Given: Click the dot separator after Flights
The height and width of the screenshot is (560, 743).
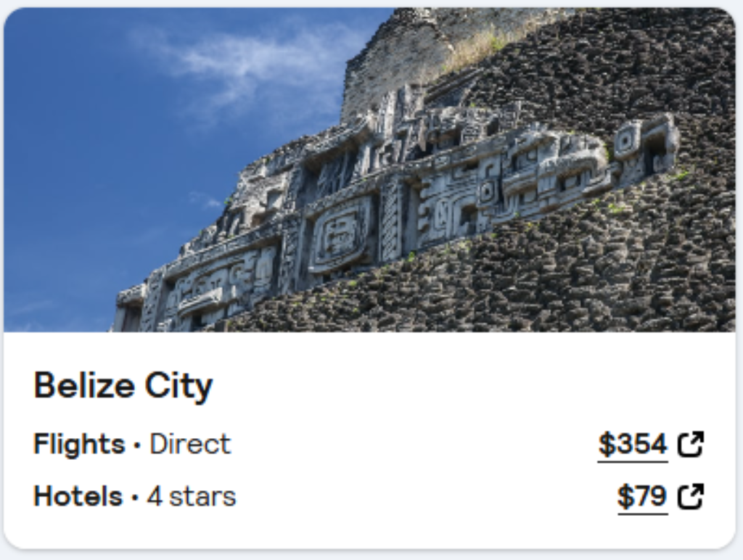Looking at the screenshot, I should [137, 445].
